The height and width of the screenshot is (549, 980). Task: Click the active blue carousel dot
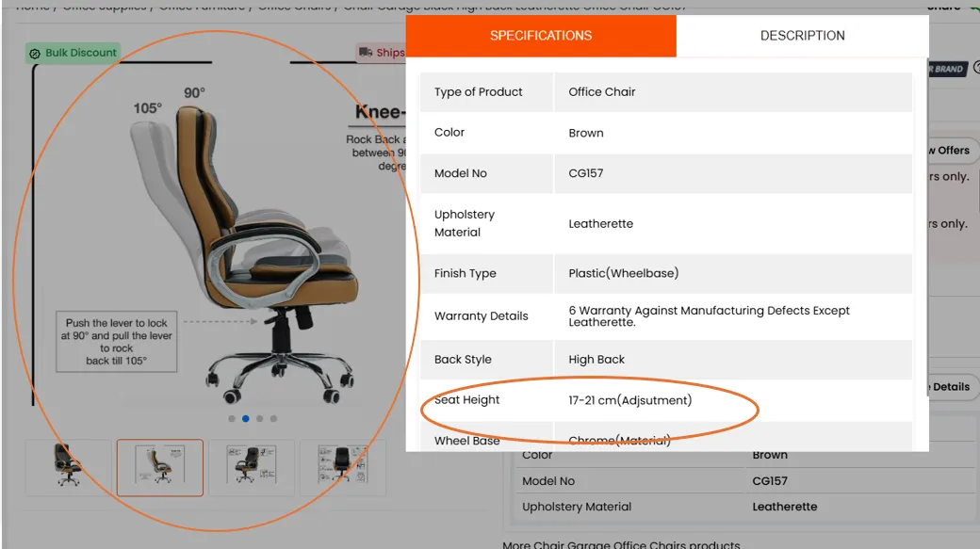coord(246,418)
